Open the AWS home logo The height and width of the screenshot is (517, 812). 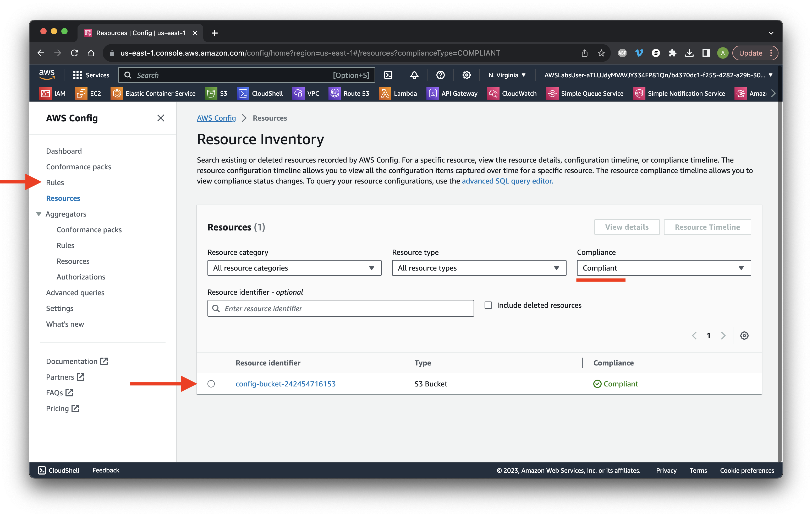click(47, 75)
